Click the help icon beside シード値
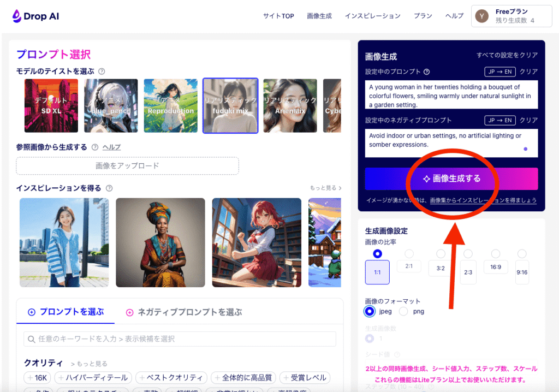Viewport: 559px width, 392px height. click(397, 354)
